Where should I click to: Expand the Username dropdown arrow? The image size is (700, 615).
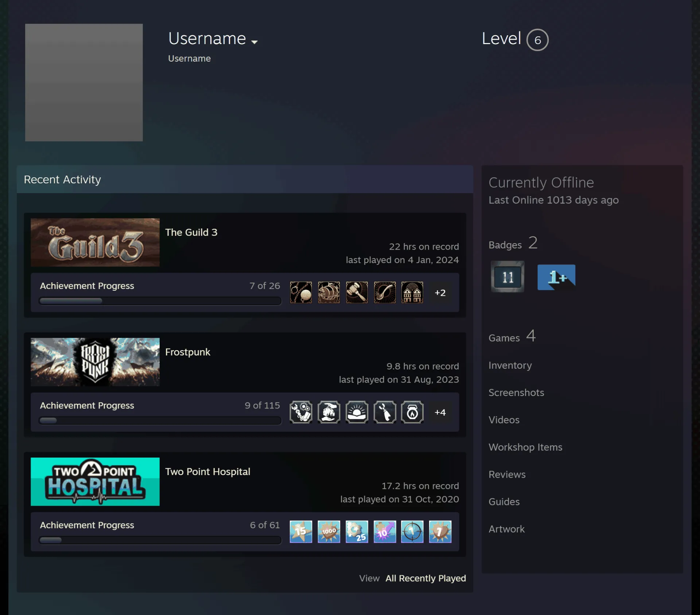(x=254, y=42)
